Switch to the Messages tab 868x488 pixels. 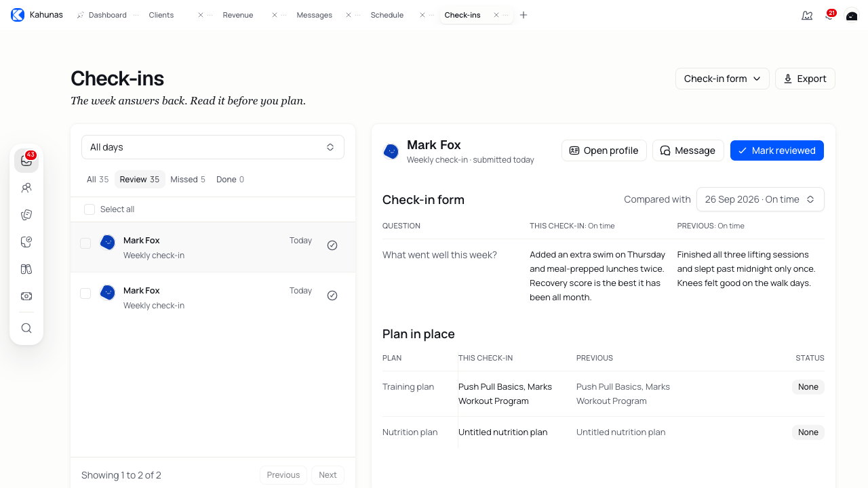(x=314, y=15)
